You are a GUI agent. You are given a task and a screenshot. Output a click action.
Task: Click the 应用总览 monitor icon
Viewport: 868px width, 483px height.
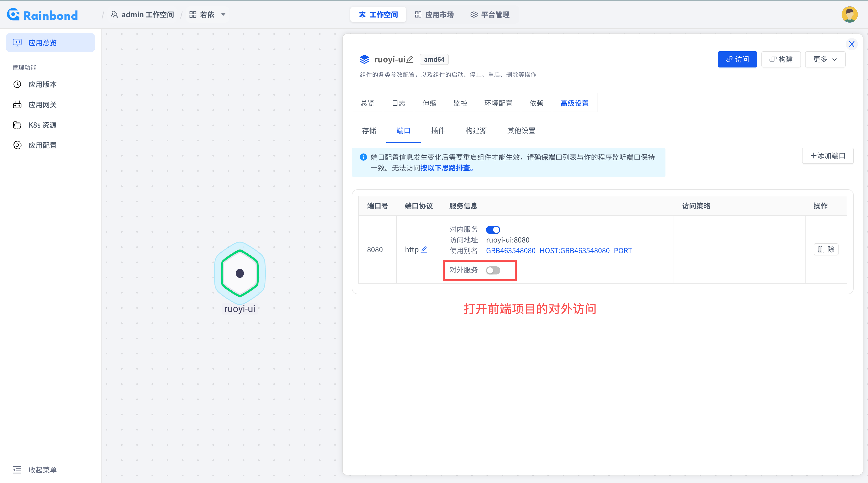[x=17, y=42]
